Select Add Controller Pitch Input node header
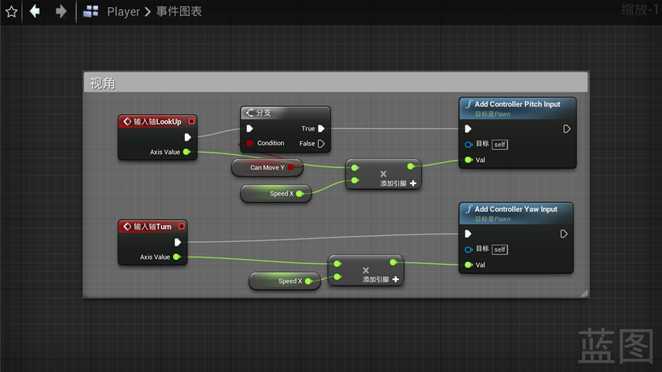 [517, 108]
